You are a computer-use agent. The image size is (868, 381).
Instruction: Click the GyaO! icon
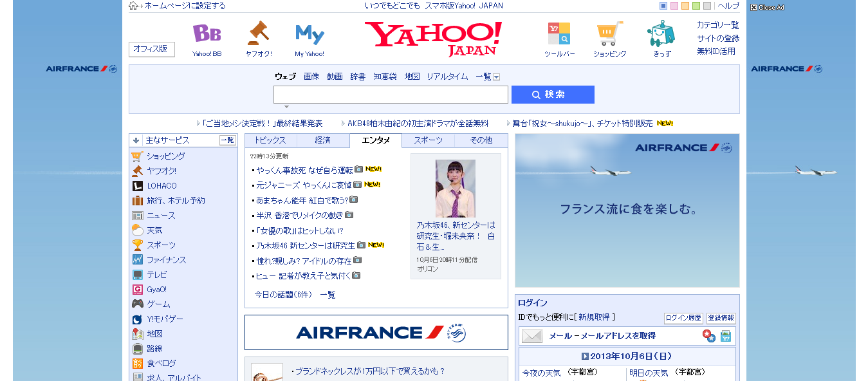click(137, 289)
